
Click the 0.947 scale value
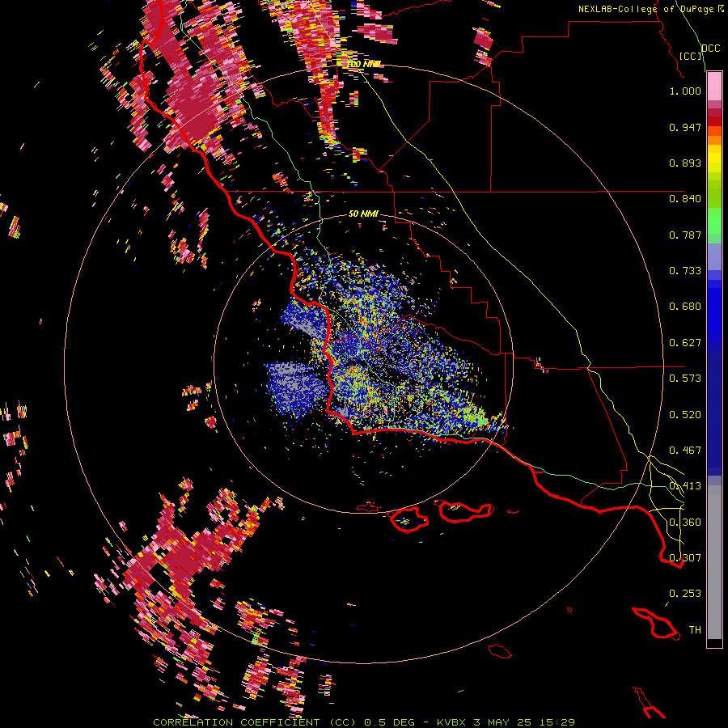pyautogui.click(x=685, y=127)
